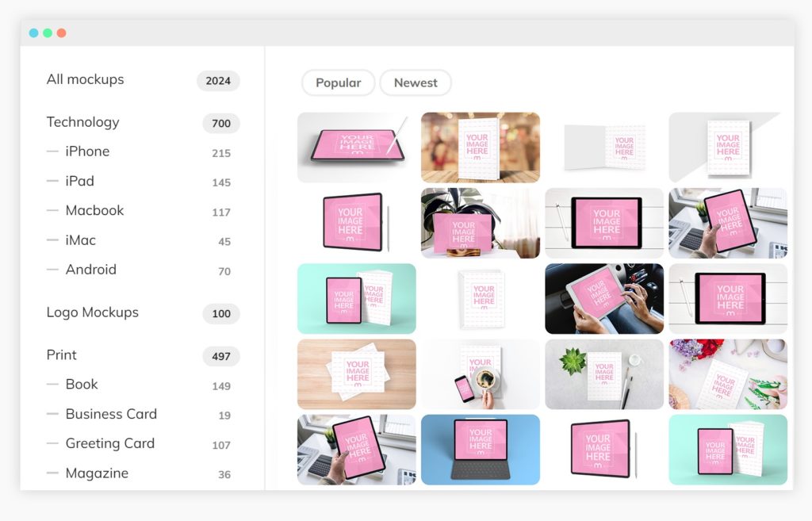Click the 2024 count badge

pos(218,80)
